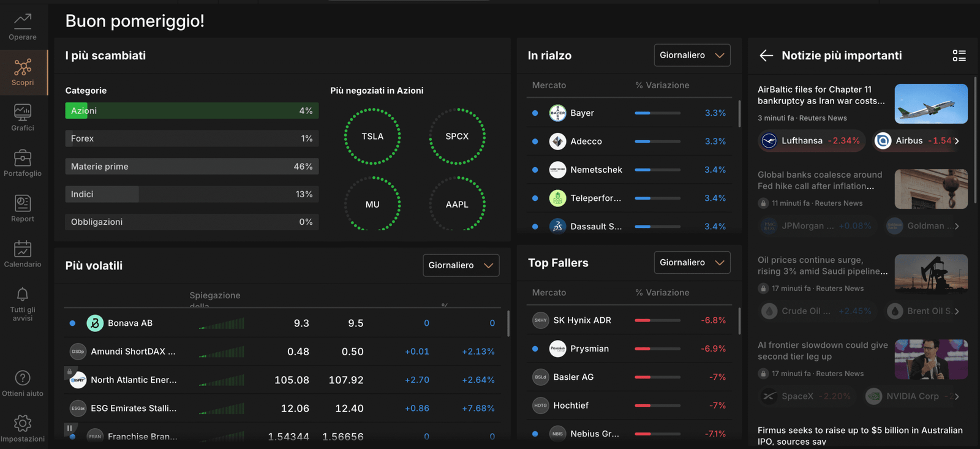Screen dimensions: 980x449
Task: Open the Lufthansa -2.34% ticker chip
Action: coord(812,141)
